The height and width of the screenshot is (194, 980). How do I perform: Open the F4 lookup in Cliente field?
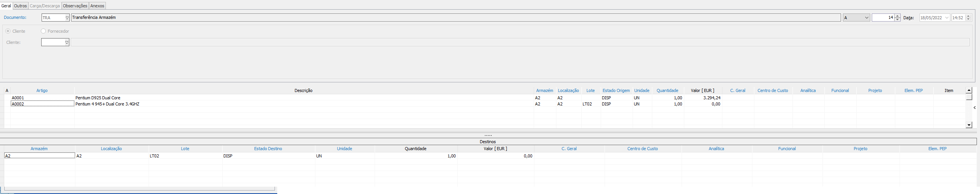pyautogui.click(x=67, y=42)
